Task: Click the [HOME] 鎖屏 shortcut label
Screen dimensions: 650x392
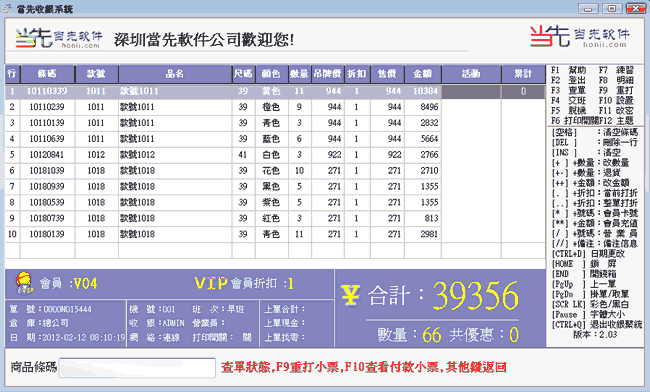Action: point(584,264)
